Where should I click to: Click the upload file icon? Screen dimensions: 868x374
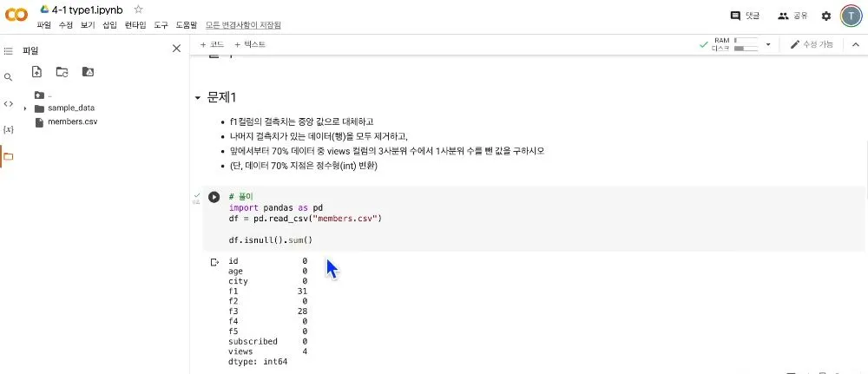coord(36,71)
